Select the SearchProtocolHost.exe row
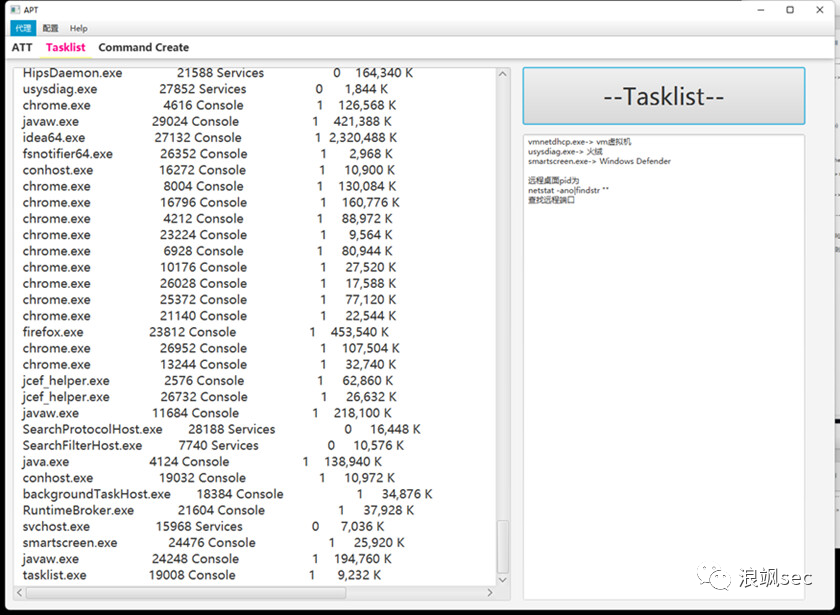840x615 pixels. [221, 429]
